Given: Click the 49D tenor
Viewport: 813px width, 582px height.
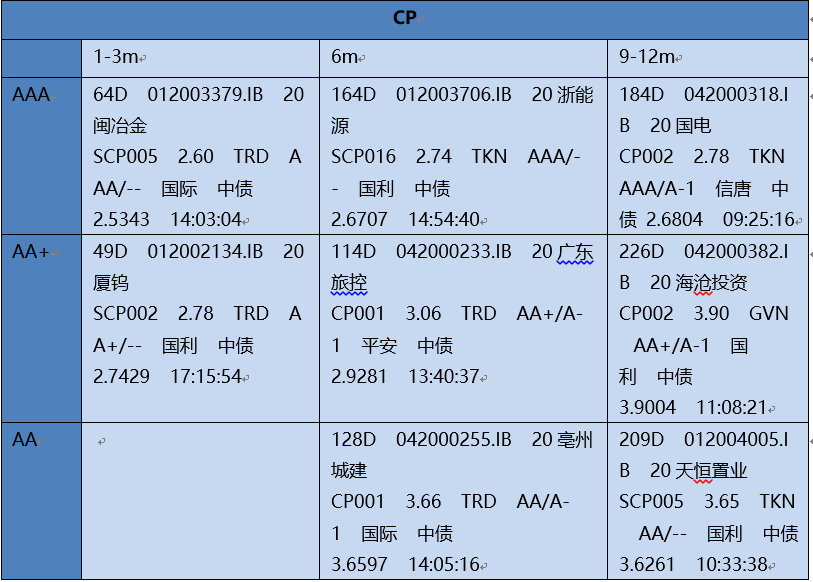Looking at the screenshot, I should click(x=110, y=252).
